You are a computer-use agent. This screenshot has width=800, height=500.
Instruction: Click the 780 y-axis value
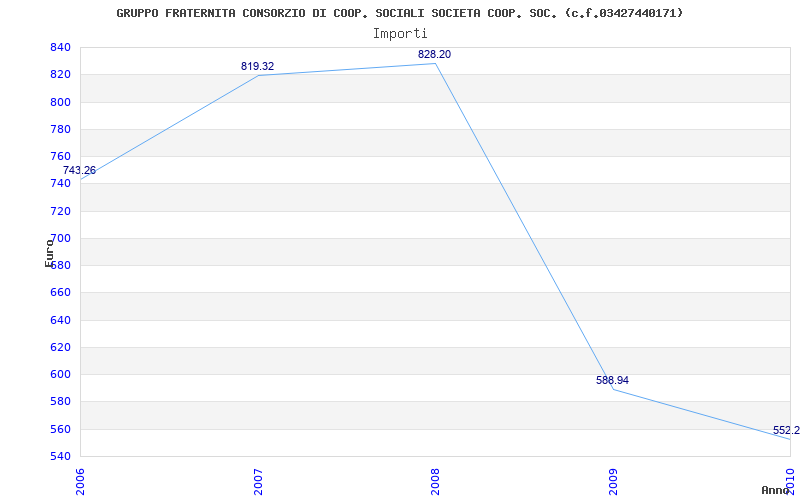[x=60, y=129]
